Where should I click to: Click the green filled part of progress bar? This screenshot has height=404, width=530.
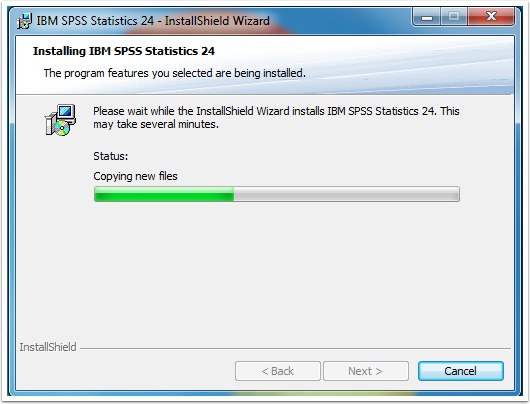164,194
